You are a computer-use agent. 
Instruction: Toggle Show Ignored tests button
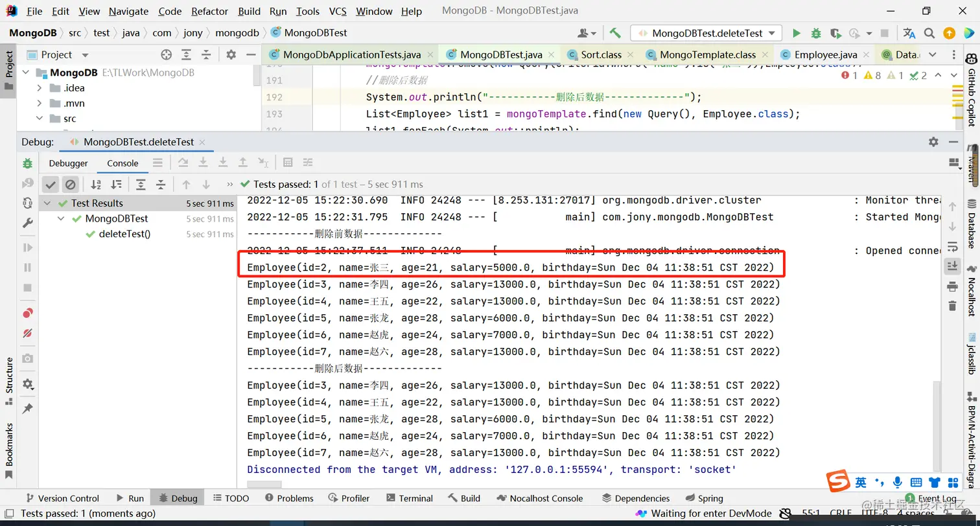[71, 185]
